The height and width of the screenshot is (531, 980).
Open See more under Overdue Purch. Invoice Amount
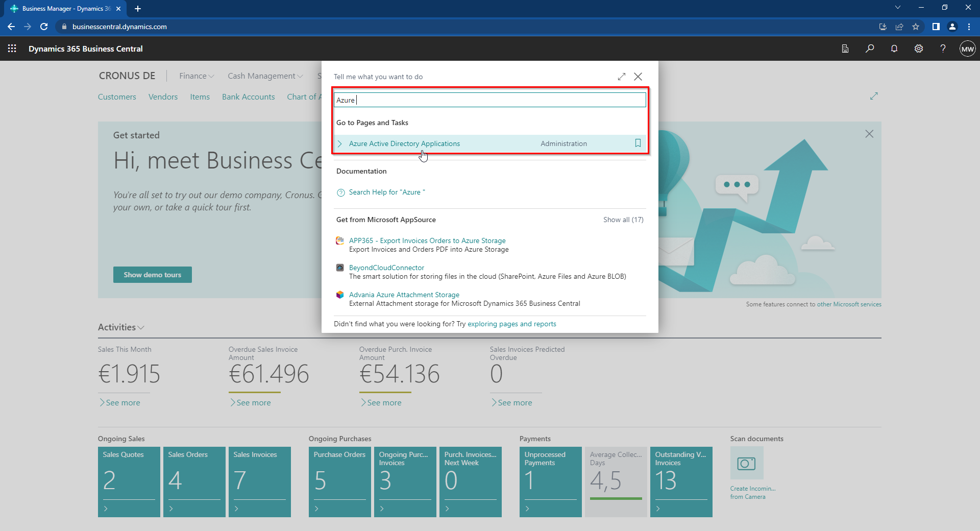(x=381, y=403)
